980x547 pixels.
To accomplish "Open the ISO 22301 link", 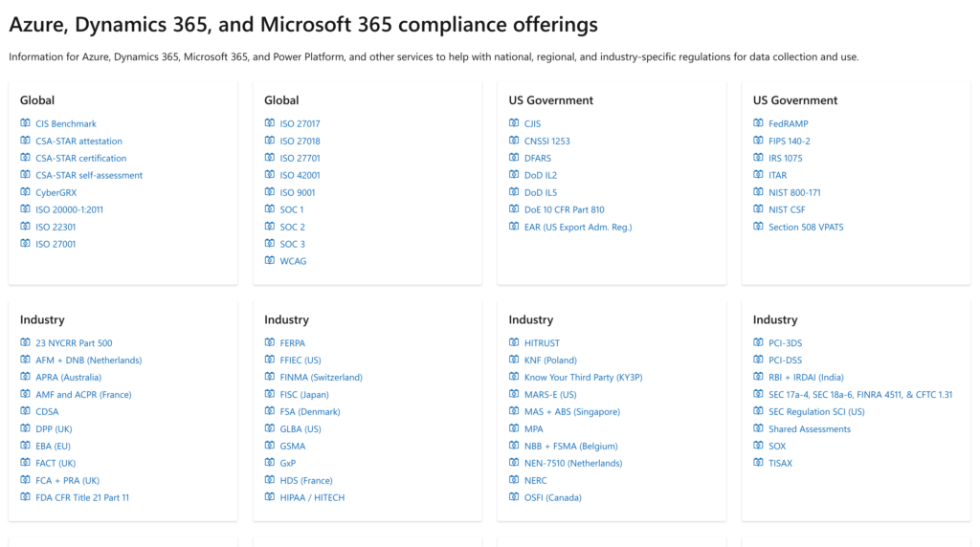I will [56, 227].
